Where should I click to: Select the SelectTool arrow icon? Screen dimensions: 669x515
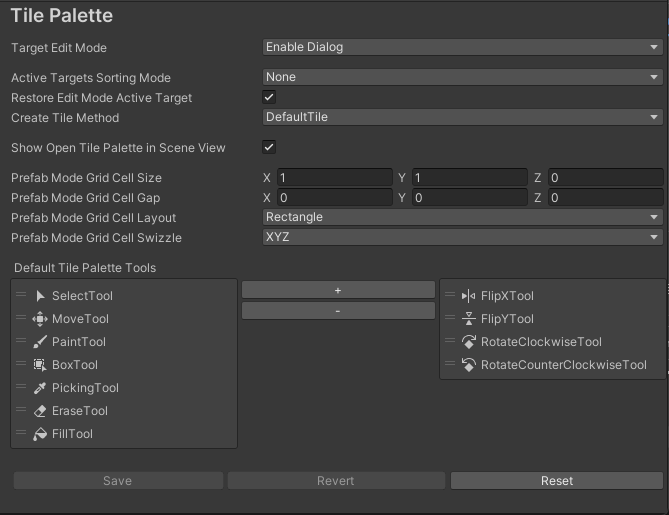40,296
